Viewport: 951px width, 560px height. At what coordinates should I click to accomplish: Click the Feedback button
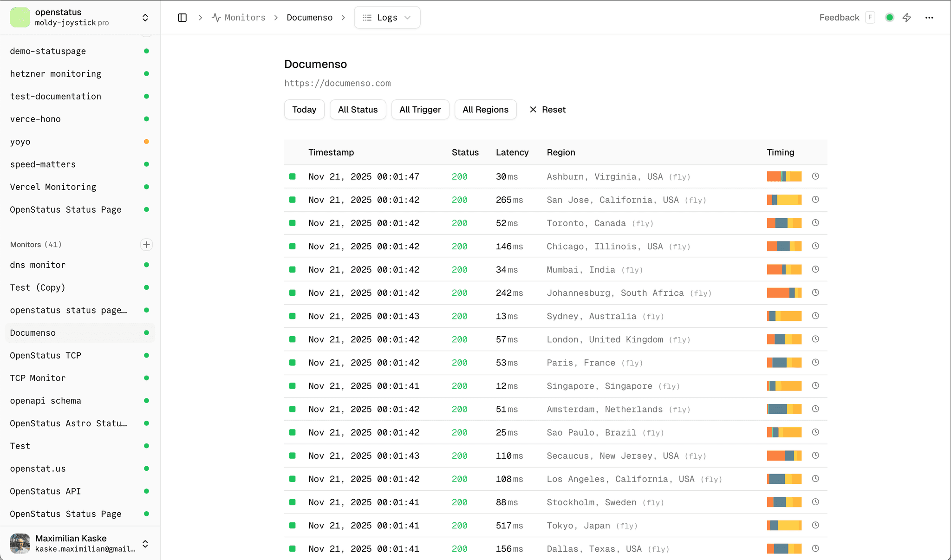click(x=839, y=17)
